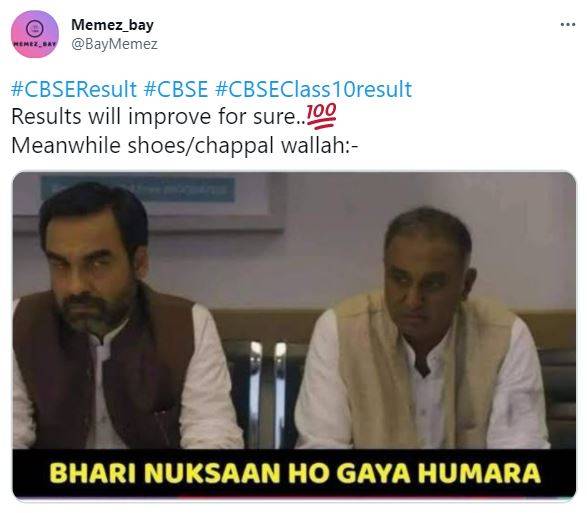
Task: Click the 'Meanwhile shoes/chappal wallah' line
Action: pyautogui.click(x=185, y=145)
